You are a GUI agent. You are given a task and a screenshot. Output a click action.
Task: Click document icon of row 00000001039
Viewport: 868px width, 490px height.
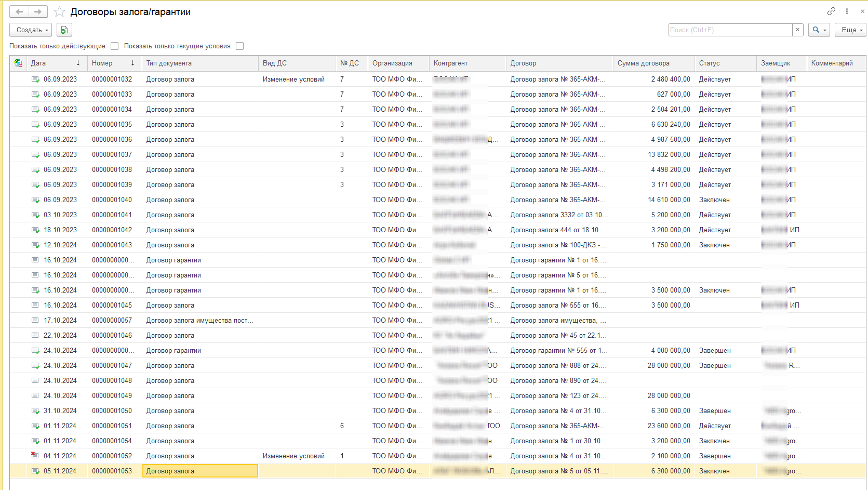[x=35, y=184]
